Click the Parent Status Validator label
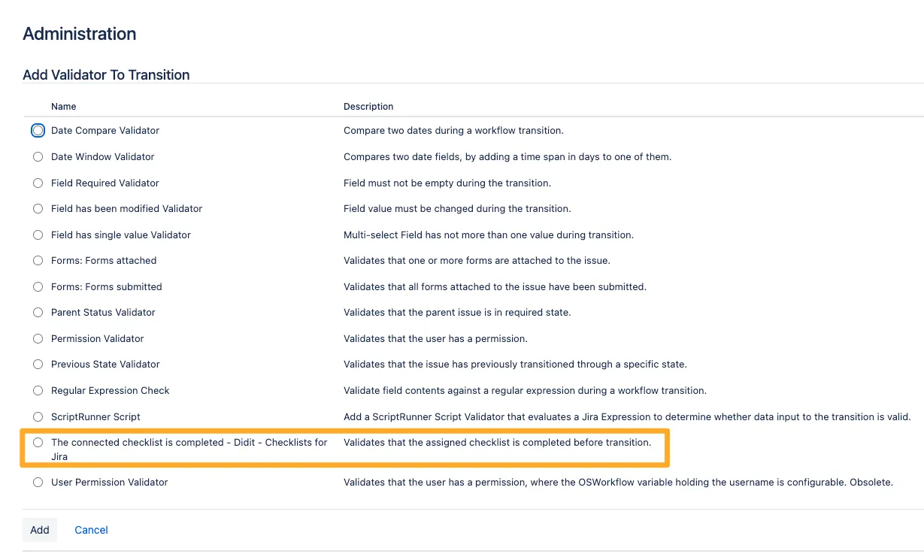This screenshot has width=924, height=560. (103, 313)
